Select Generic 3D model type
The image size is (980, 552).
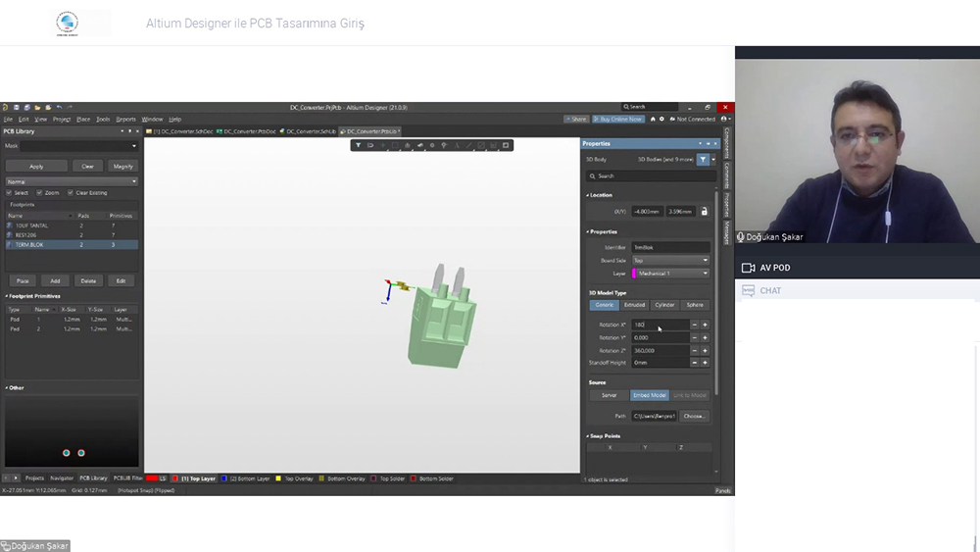pyautogui.click(x=605, y=305)
